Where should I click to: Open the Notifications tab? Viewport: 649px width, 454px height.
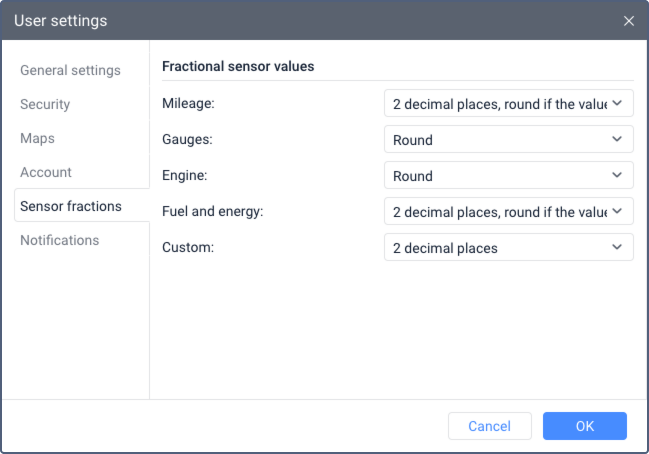pos(60,240)
